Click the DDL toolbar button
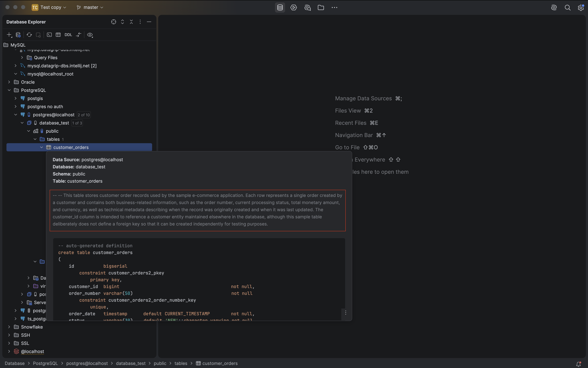Viewport: 588px width, 368px height. pyautogui.click(x=68, y=35)
